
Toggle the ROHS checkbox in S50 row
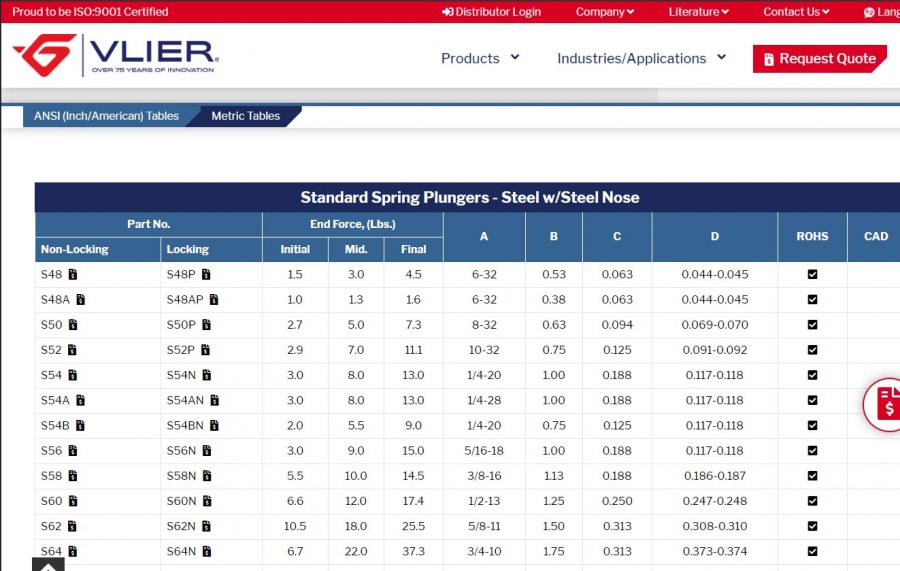(x=812, y=325)
